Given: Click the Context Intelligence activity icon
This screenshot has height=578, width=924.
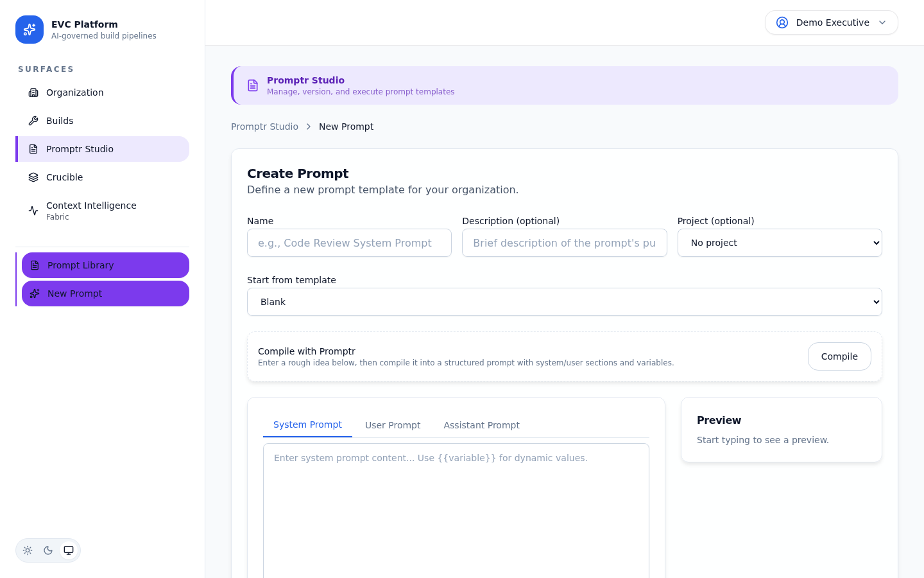Looking at the screenshot, I should [33, 211].
